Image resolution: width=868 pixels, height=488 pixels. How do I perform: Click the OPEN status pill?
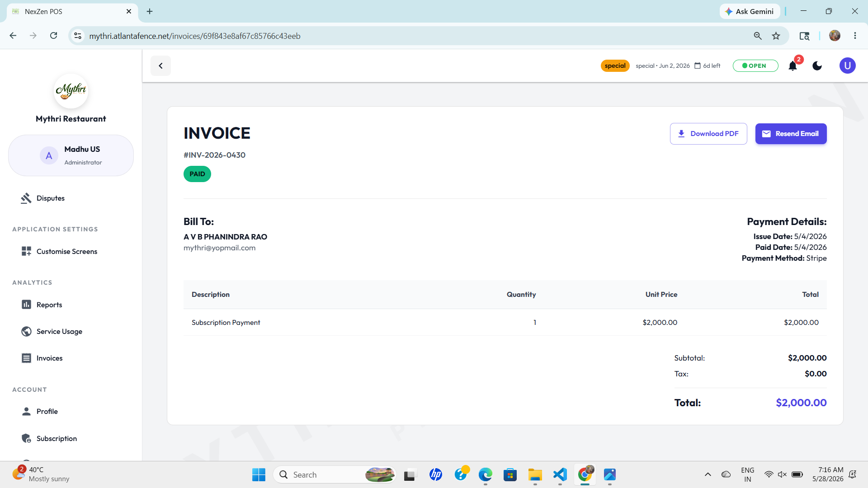[x=755, y=66]
